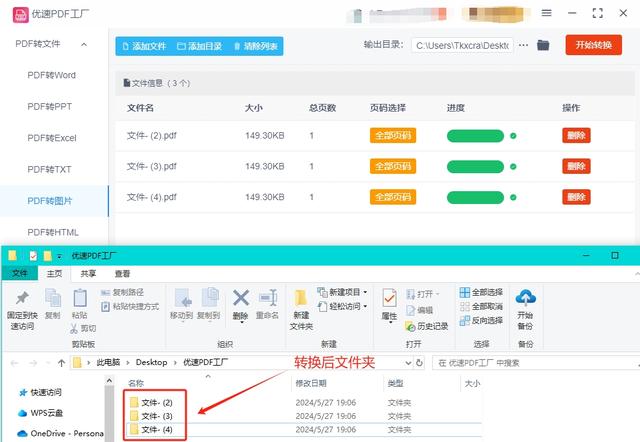Click 全部取消 in the ribbon

pos(481,306)
